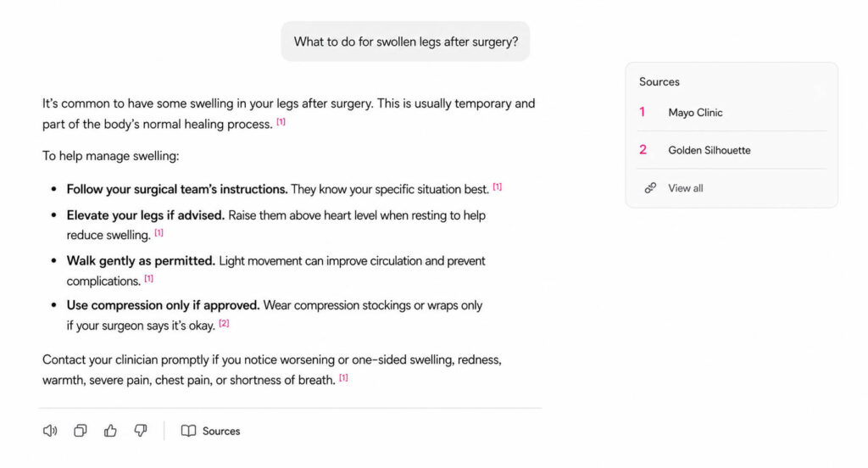Click citation [1] after reduce swelling

(159, 233)
